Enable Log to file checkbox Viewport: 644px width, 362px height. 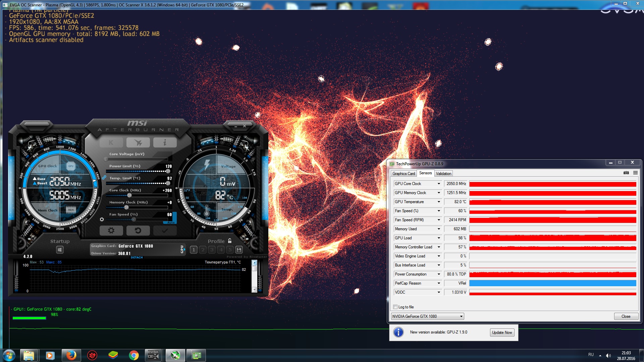(395, 307)
